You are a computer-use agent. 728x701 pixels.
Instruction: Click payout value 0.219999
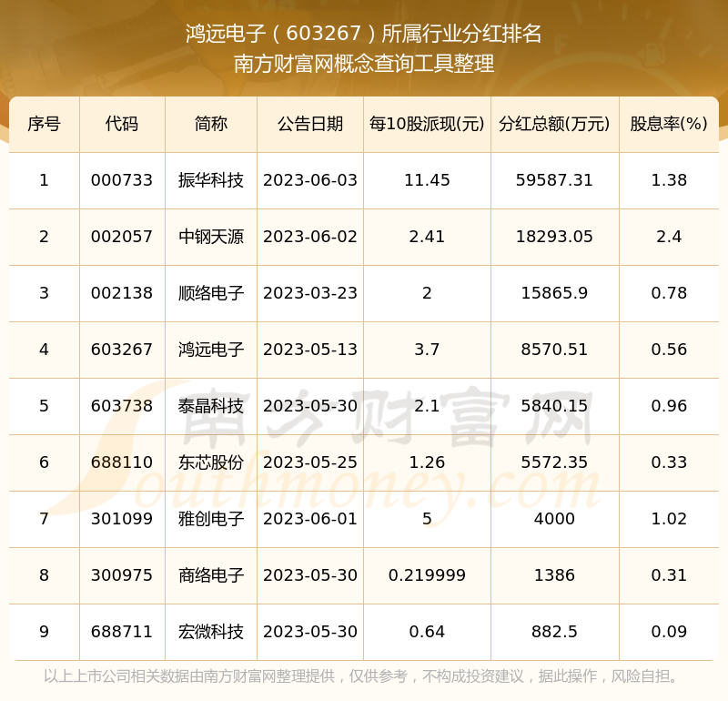pos(427,575)
